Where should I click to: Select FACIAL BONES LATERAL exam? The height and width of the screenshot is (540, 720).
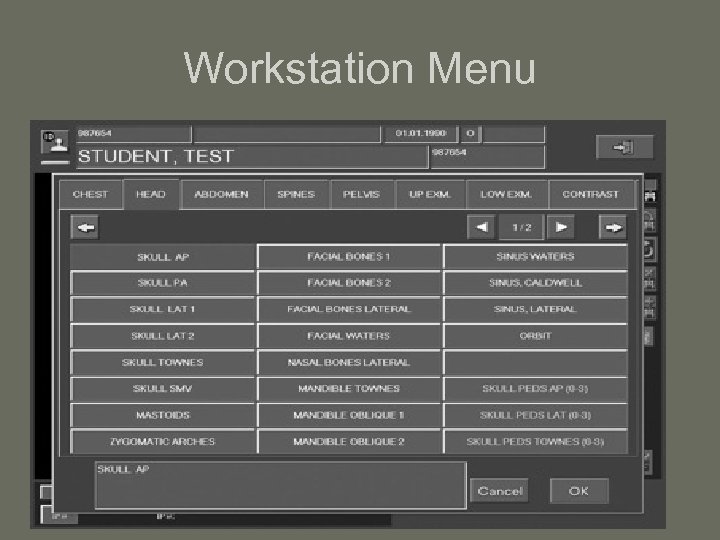349,309
